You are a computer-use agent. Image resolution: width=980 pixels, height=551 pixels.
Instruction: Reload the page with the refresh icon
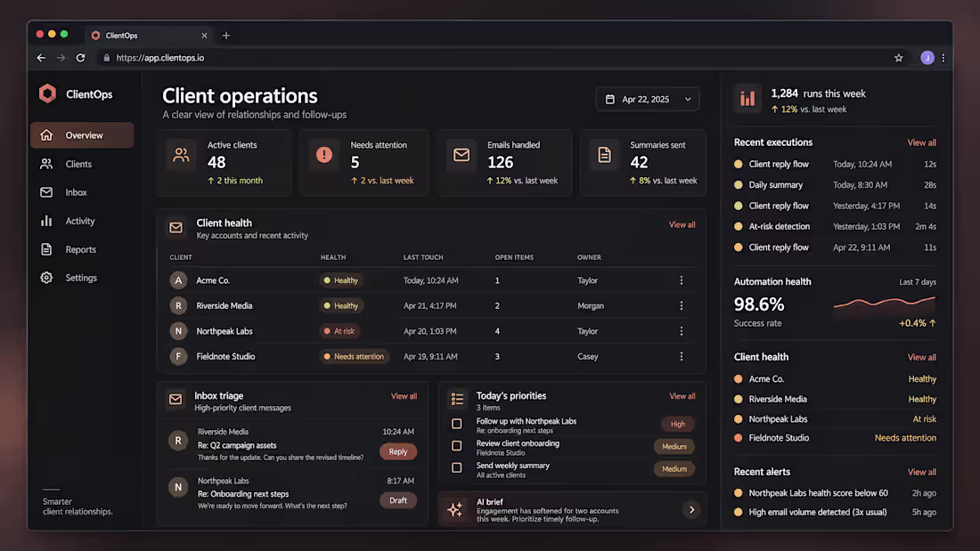80,58
